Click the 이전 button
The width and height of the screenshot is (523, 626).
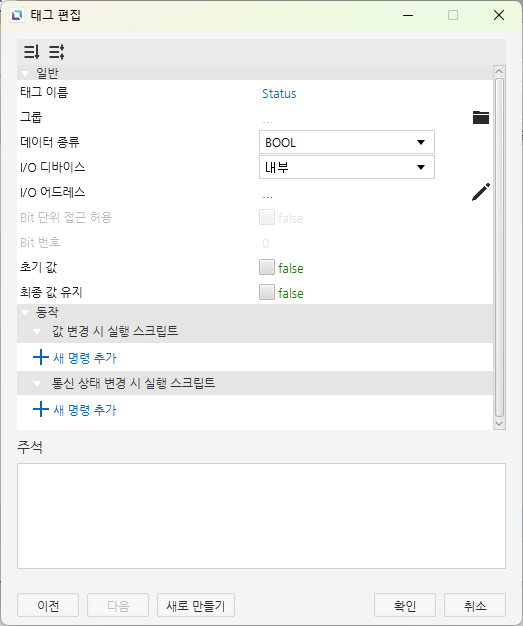[x=48, y=605]
